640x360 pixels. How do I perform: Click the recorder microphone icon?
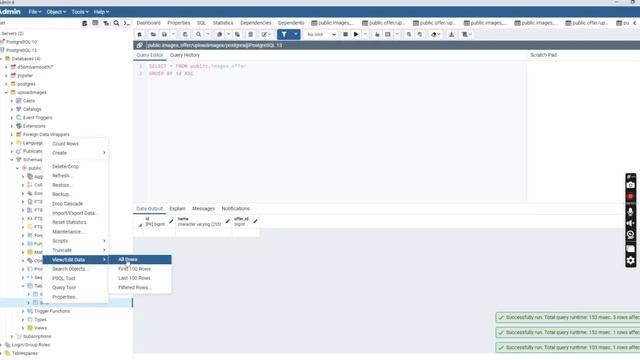(631, 212)
